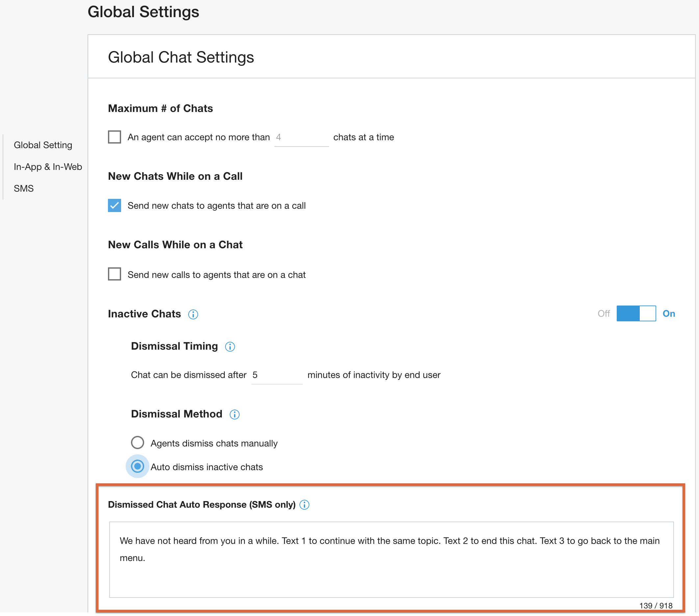This screenshot has height=616, width=699.
Task: Toggle the Inactive Chats switch
Action: [x=636, y=314]
